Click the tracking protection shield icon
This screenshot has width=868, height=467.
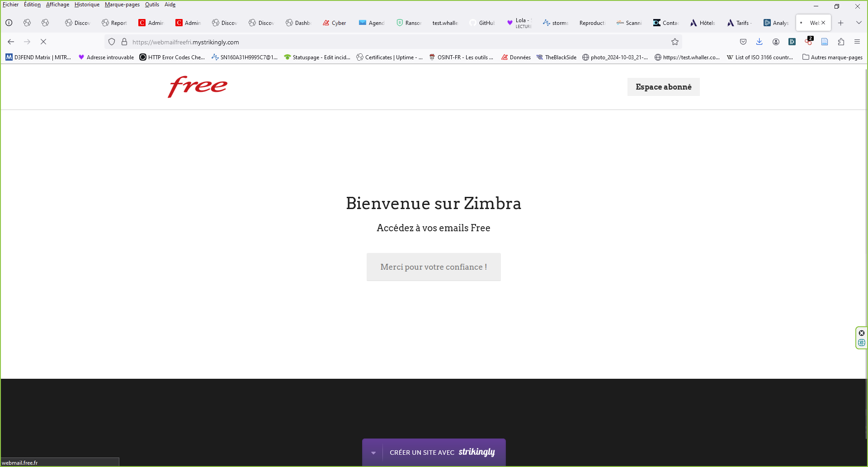(112, 42)
